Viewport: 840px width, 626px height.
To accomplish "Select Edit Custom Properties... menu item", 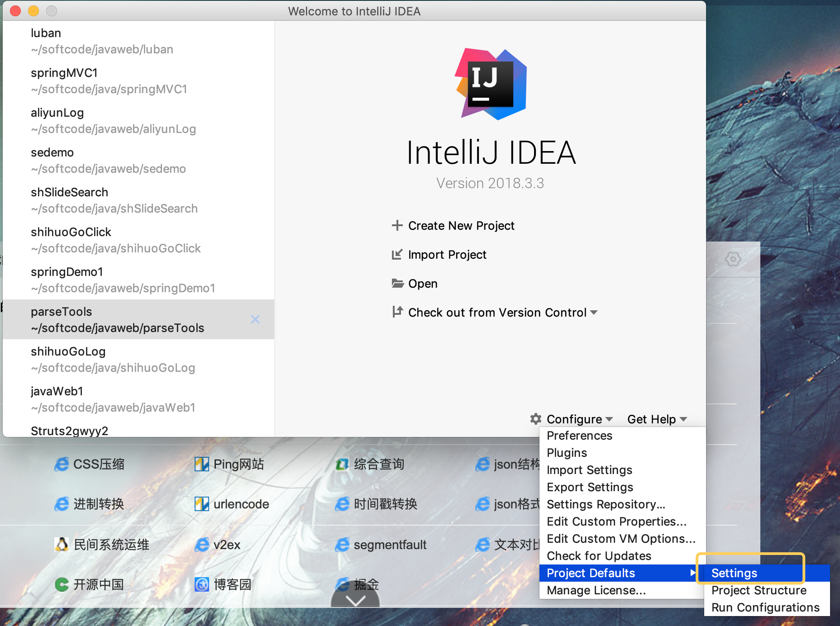I will [622, 522].
